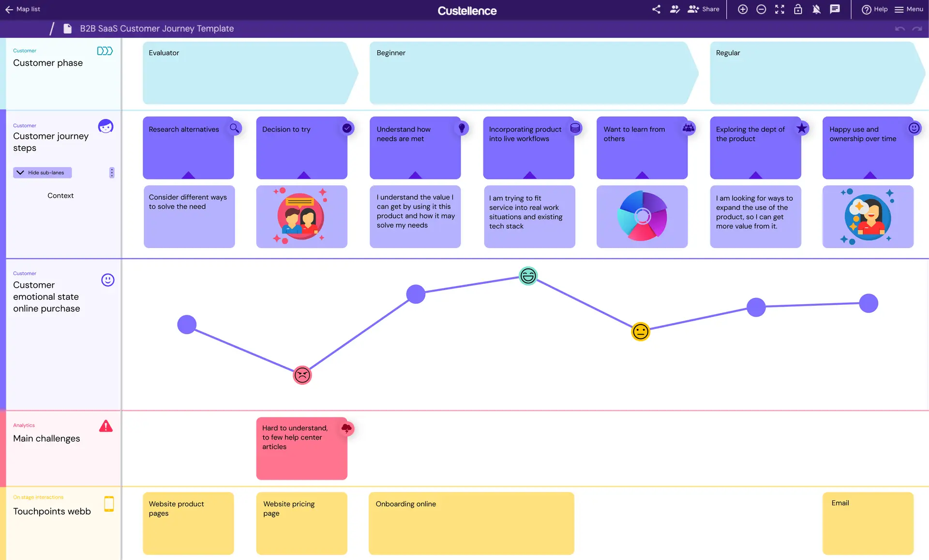Zoom in with the plus circle icon
Image resolution: width=929 pixels, height=560 pixels.
[743, 9]
